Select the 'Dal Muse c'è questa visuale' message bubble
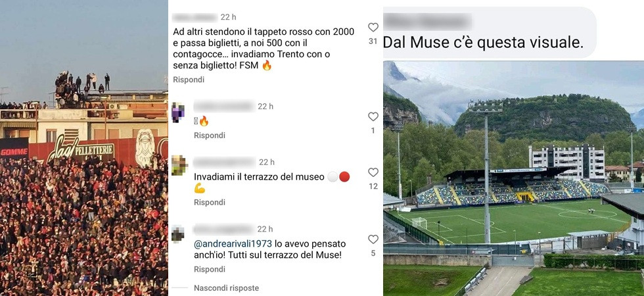644x296 pixels. point(490,32)
